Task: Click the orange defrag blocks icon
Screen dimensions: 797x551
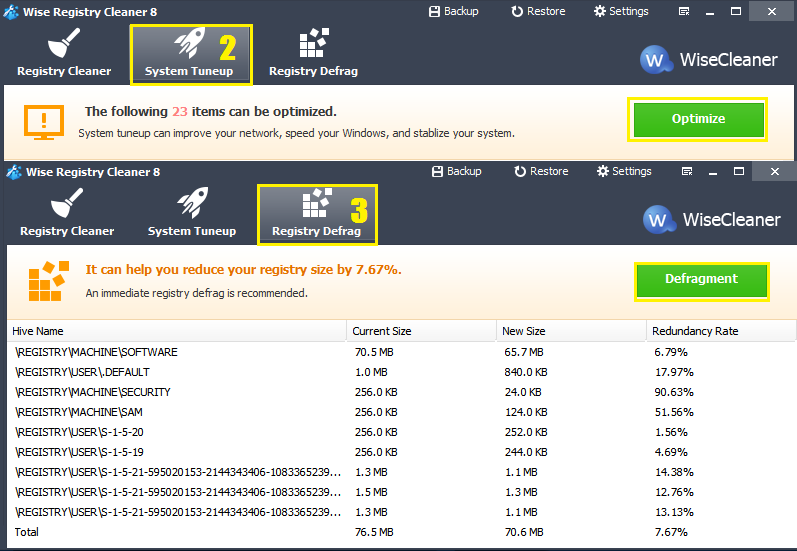Action: pos(48,281)
